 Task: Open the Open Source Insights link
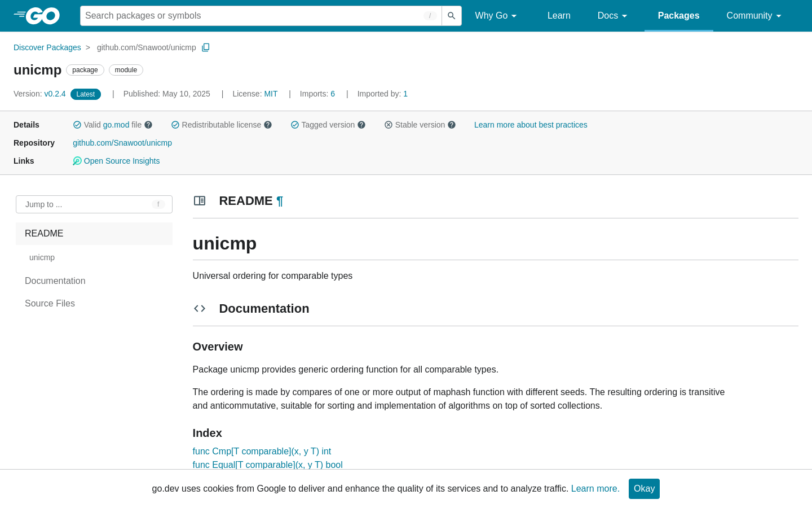tap(122, 161)
